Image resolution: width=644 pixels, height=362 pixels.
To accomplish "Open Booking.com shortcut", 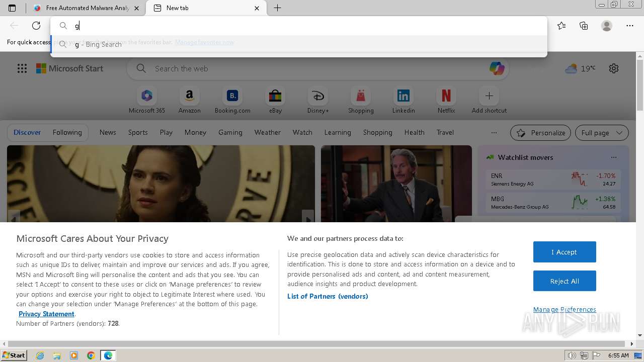I will 232,101.
